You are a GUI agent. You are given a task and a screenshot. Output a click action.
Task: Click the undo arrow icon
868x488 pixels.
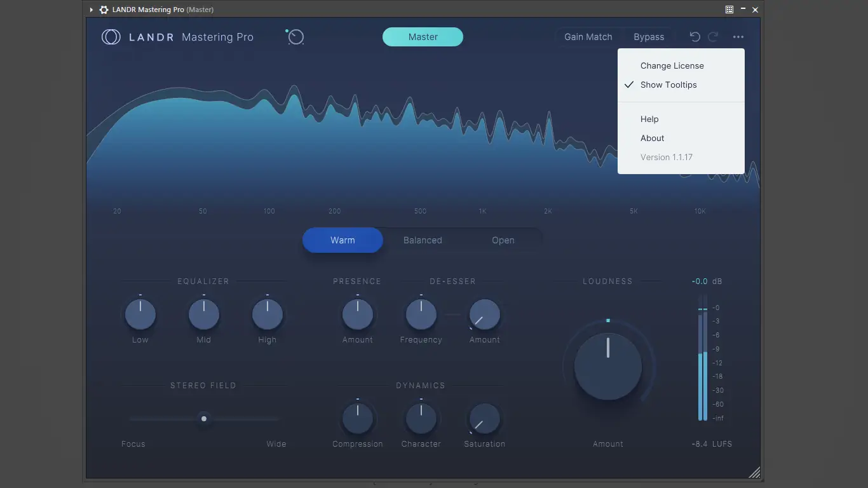pos(695,37)
